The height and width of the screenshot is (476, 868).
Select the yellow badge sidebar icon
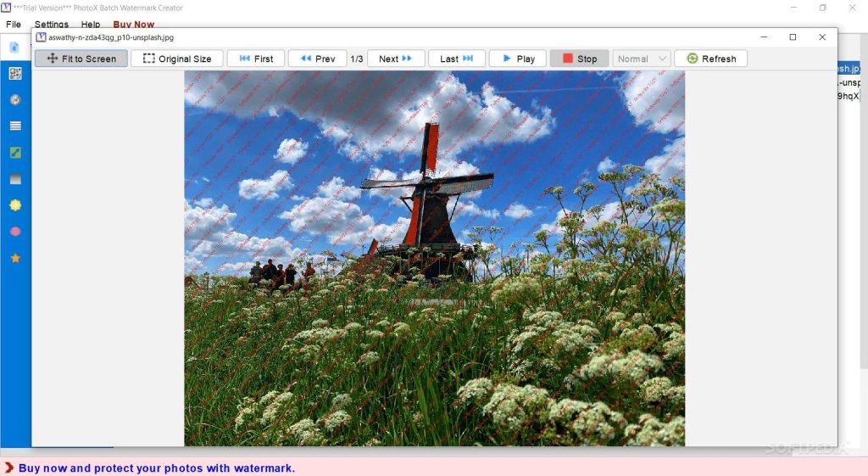[x=15, y=205]
